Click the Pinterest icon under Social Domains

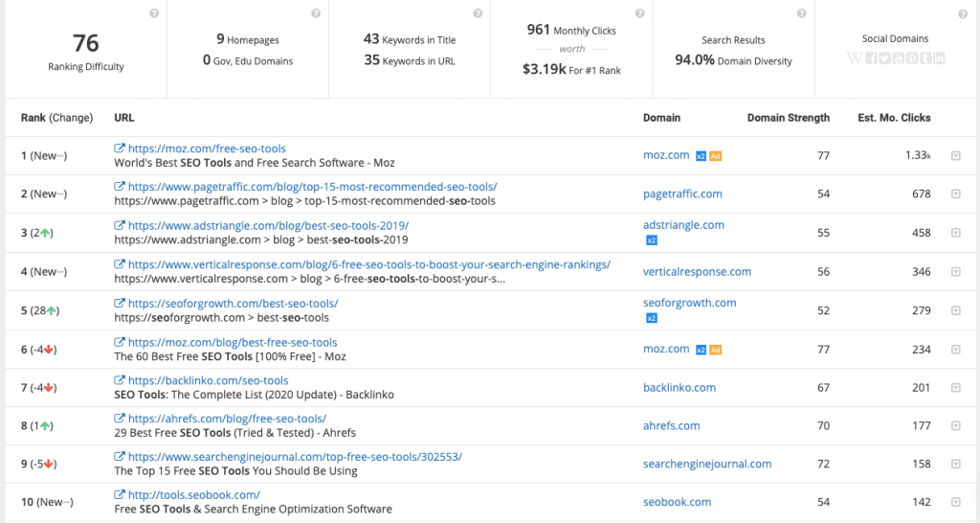coord(912,58)
